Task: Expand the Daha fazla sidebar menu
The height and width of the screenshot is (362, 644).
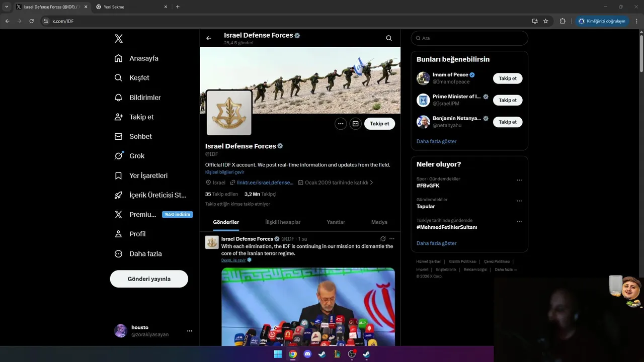Action: coord(138,254)
